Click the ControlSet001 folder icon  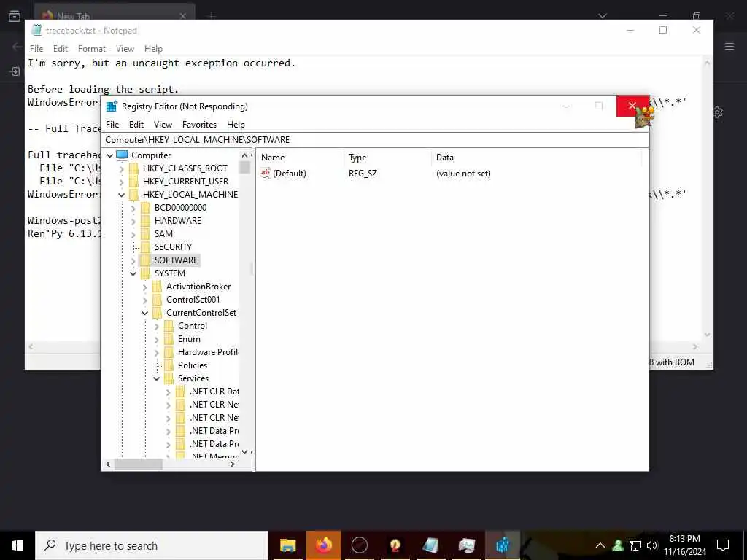click(x=158, y=300)
